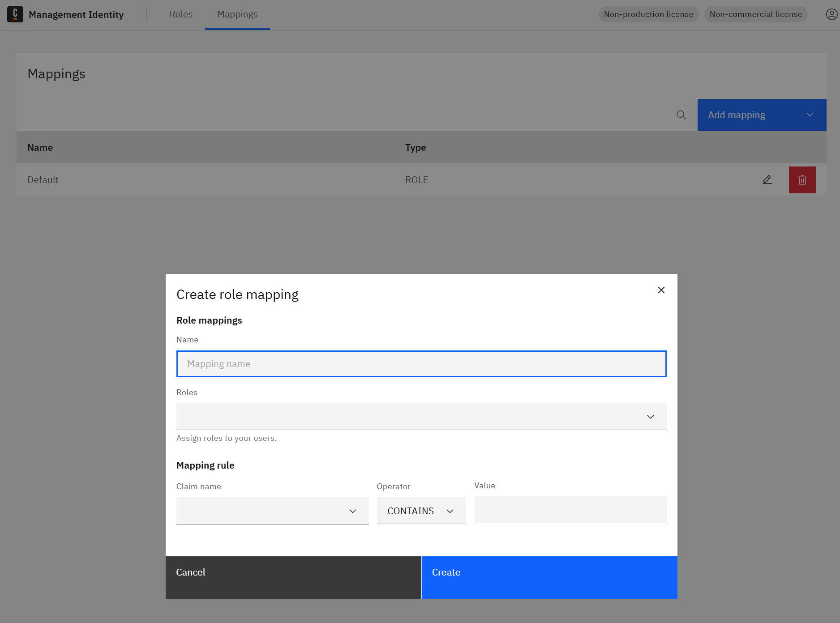This screenshot has height=623, width=840.
Task: Select the edit pencil for Default mapping
Action: pyautogui.click(x=767, y=179)
